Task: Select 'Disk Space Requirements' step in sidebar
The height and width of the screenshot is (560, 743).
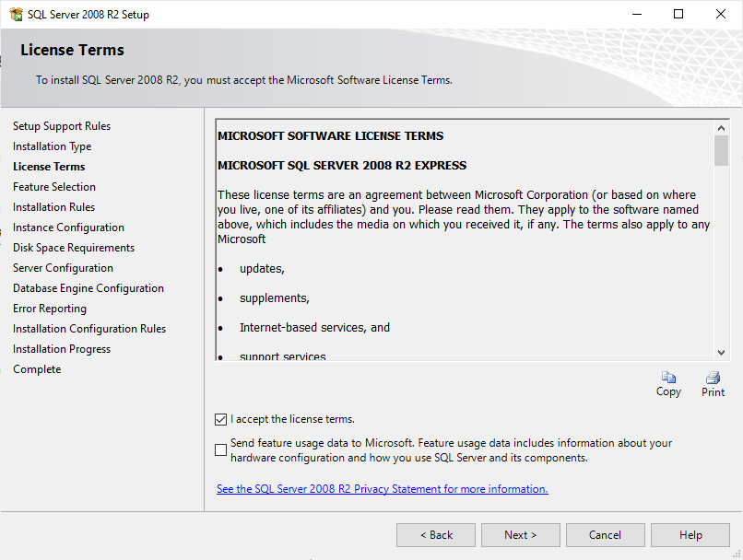Action: (x=74, y=248)
